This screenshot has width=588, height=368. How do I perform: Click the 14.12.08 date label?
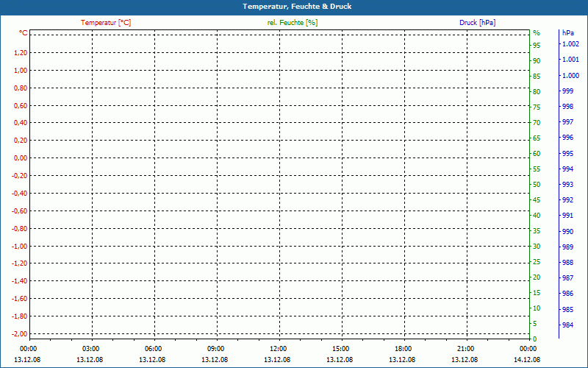pyautogui.click(x=527, y=360)
